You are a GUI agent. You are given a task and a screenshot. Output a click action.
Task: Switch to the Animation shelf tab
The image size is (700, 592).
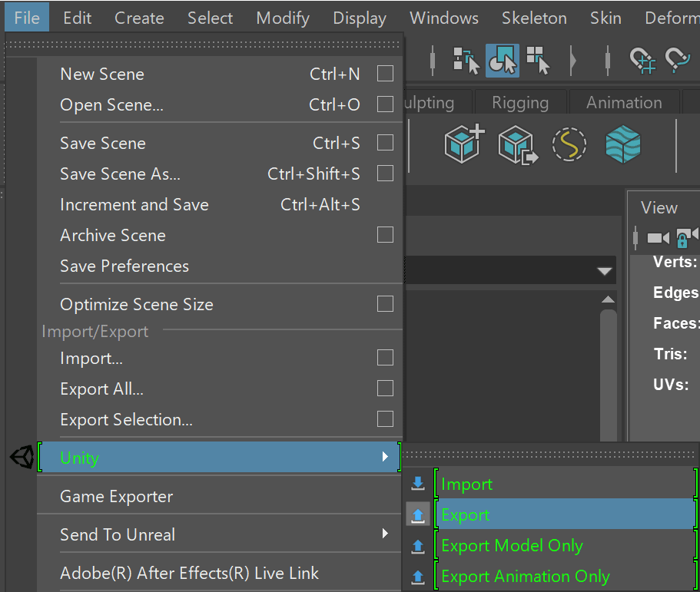click(624, 103)
